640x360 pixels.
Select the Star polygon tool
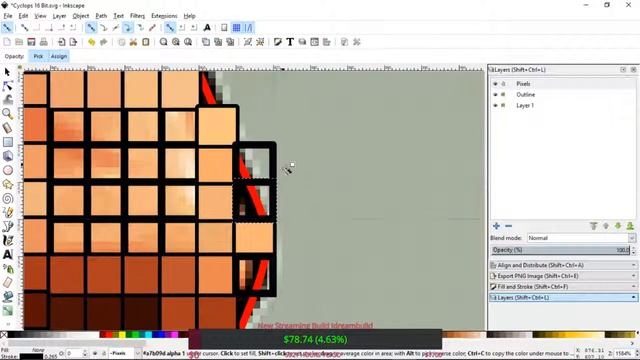point(7,184)
